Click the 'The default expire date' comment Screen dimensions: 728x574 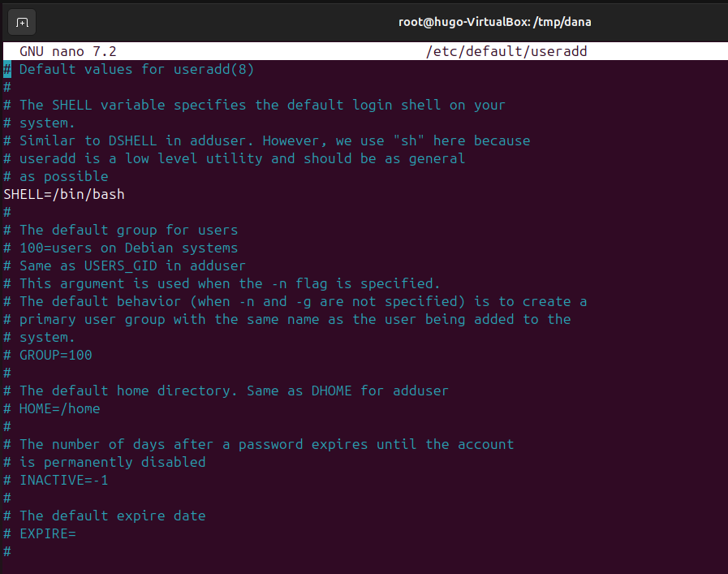(x=112, y=516)
